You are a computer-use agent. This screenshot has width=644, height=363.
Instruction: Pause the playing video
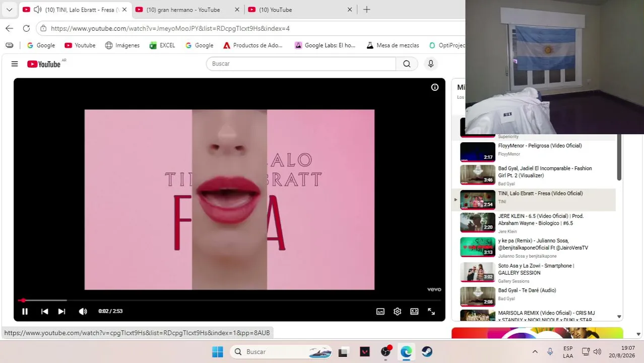coord(25,312)
